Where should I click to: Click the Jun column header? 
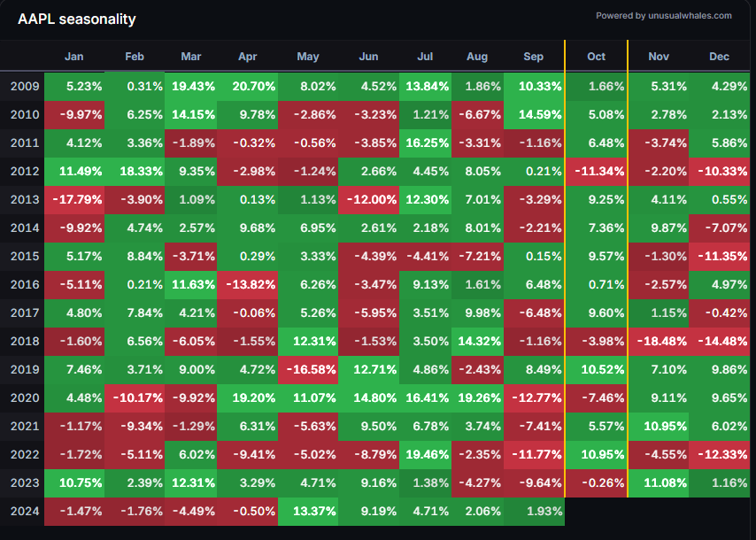click(x=368, y=57)
